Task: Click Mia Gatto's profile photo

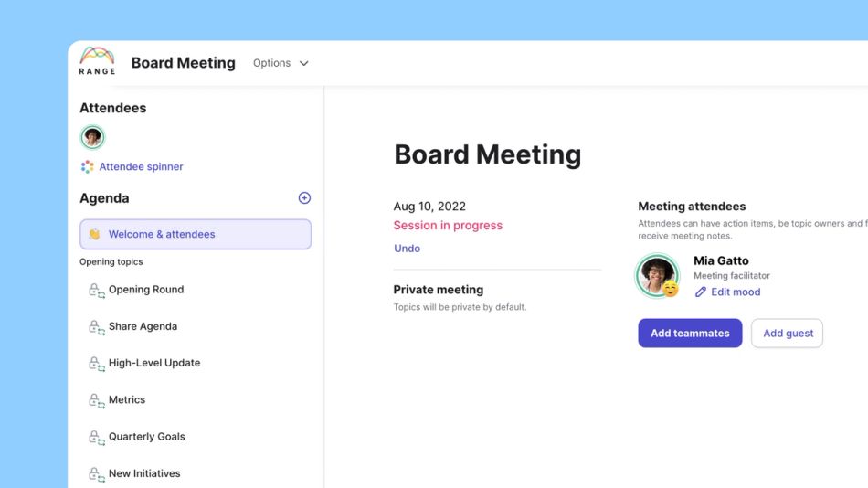Action: pos(657,275)
